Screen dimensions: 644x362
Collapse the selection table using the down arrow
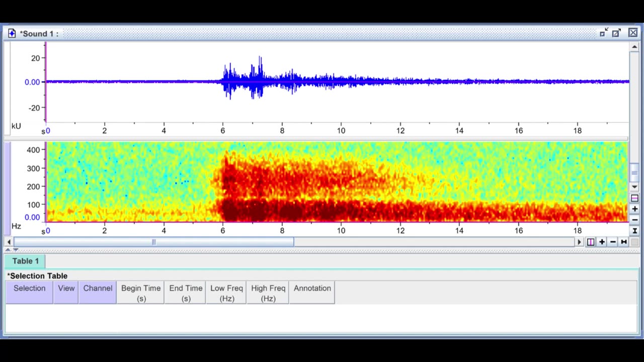[16, 250]
